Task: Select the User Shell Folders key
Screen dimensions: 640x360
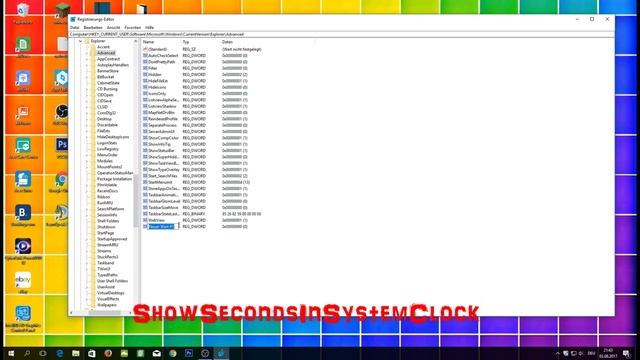Action: pos(112,281)
